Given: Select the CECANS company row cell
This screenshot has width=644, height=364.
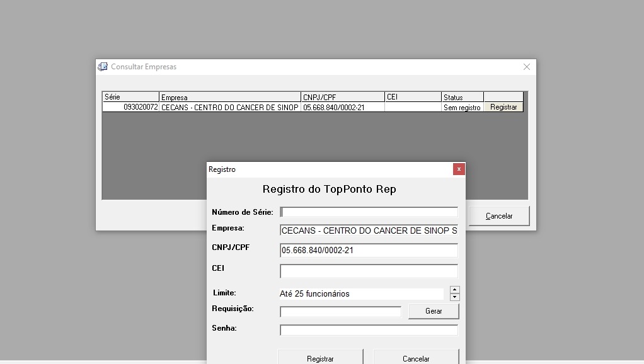Looking at the screenshot, I should coord(230,107).
